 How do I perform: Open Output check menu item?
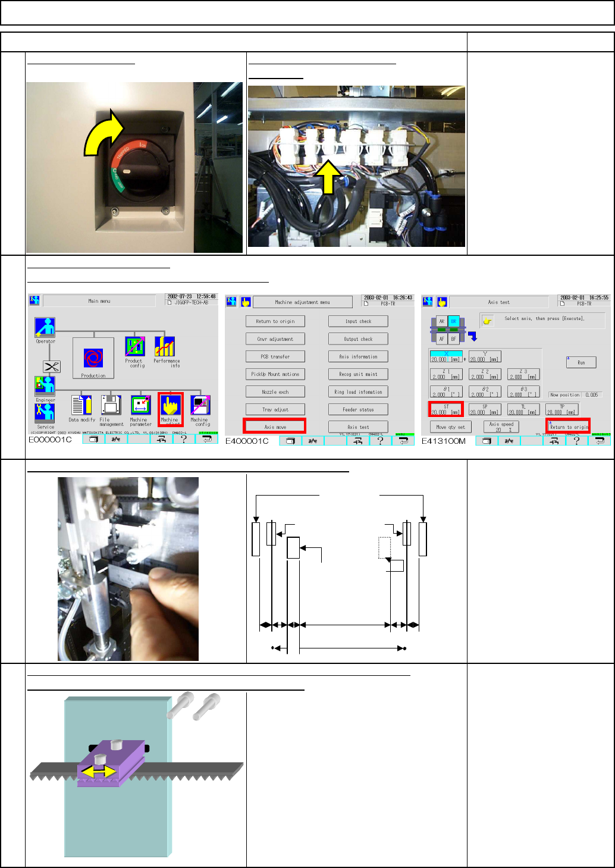tap(358, 339)
